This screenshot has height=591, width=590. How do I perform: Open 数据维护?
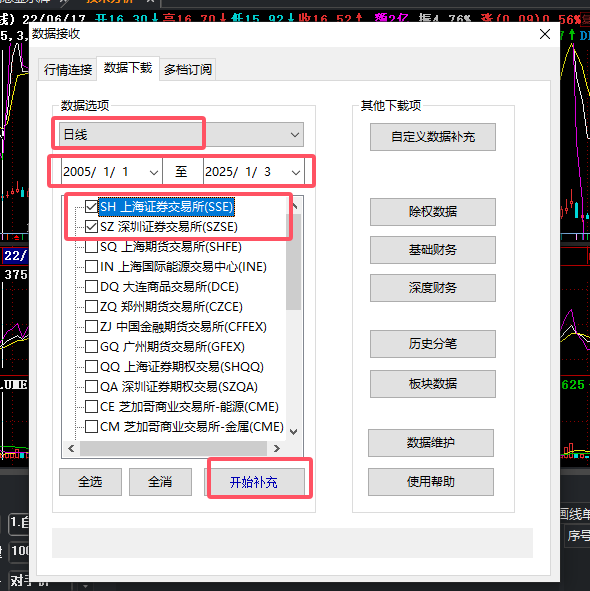pyautogui.click(x=431, y=442)
